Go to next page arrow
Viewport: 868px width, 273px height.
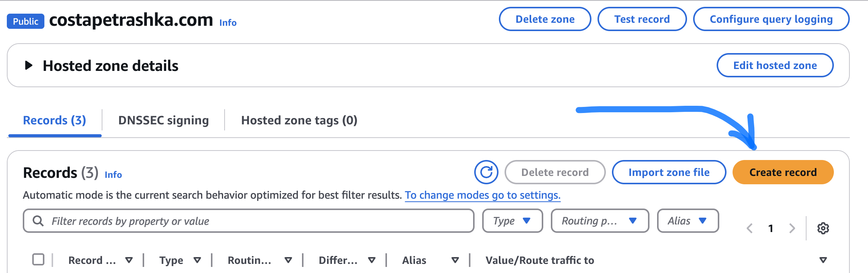coord(792,228)
